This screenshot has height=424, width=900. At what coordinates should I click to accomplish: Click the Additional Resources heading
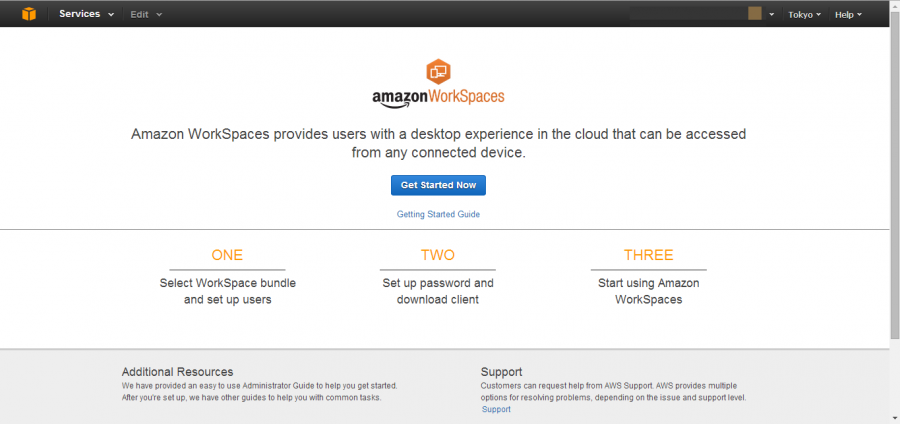[x=177, y=372]
